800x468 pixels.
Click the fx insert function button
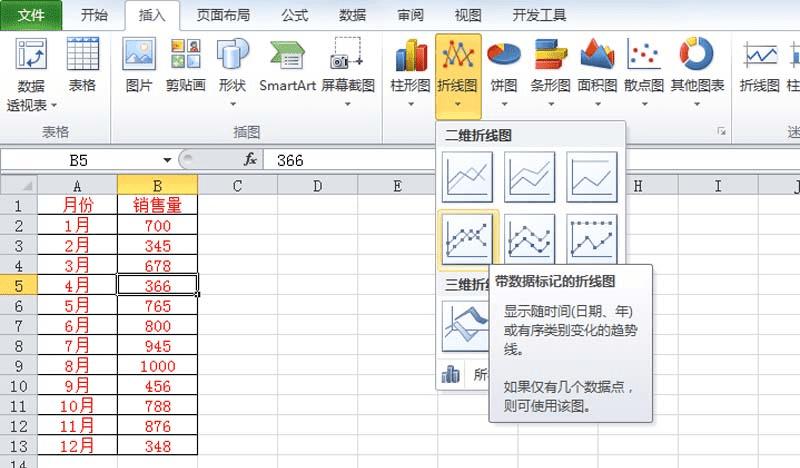250,160
